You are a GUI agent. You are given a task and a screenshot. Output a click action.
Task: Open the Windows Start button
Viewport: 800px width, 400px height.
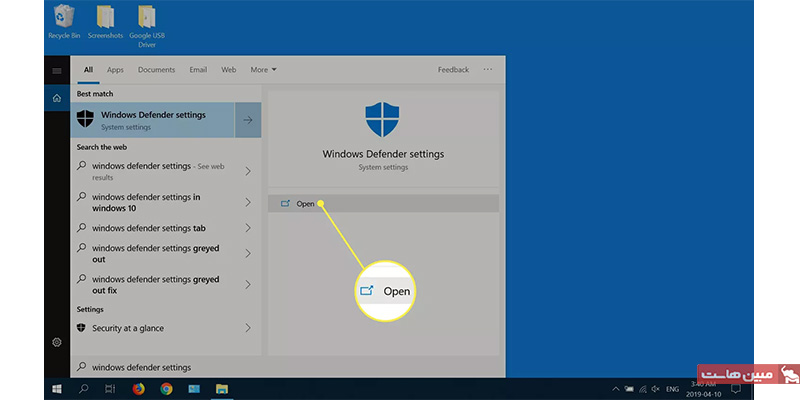(x=57, y=389)
